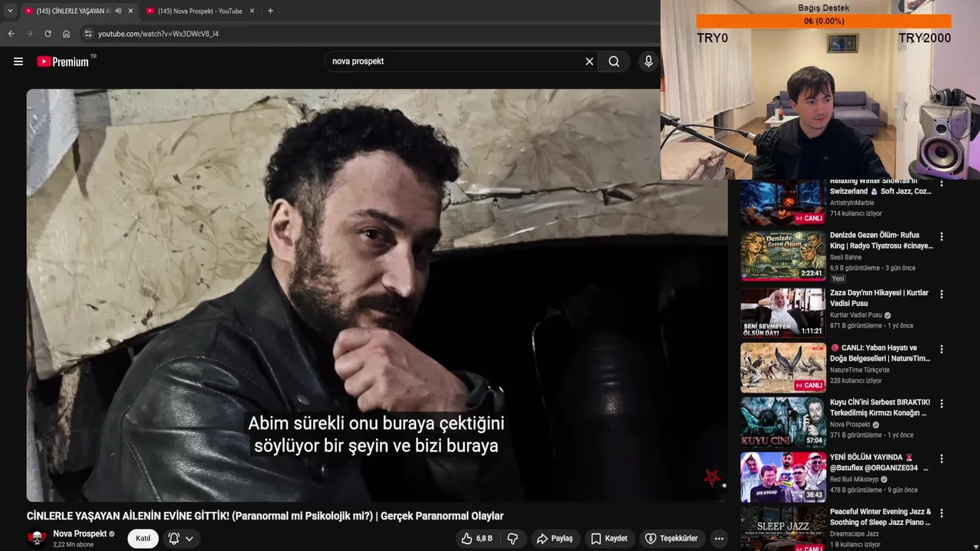The image size is (980, 551).
Task: Clear the search box with the X icon
Action: (x=590, y=61)
